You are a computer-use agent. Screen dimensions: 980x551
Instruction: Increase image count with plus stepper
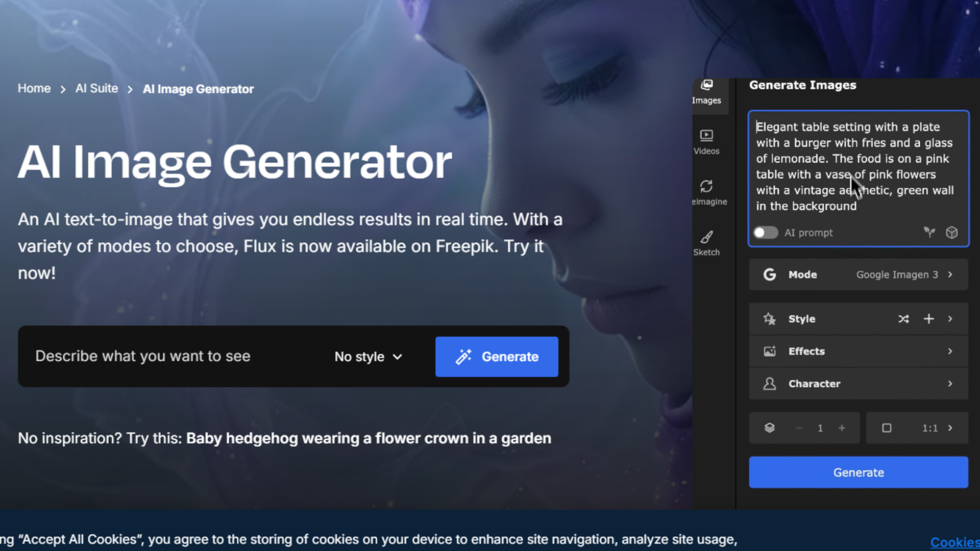click(842, 428)
